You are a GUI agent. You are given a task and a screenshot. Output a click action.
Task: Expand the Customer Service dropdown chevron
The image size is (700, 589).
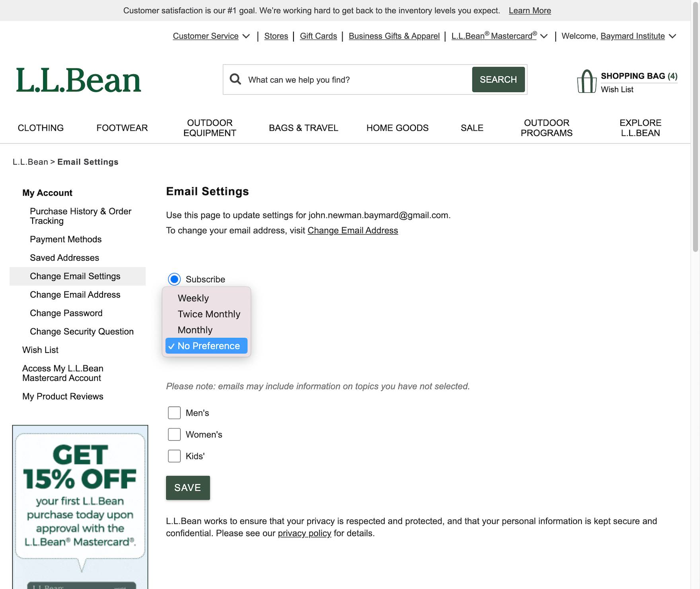[246, 36]
